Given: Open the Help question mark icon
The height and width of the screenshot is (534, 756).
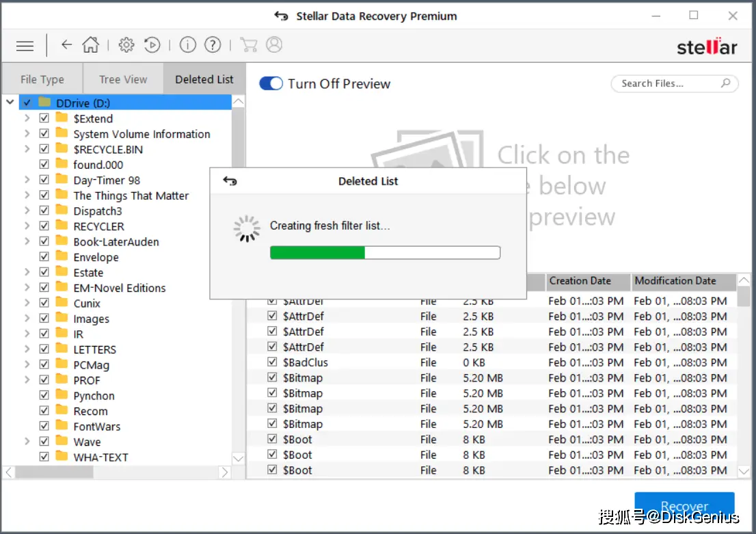Looking at the screenshot, I should pos(213,45).
